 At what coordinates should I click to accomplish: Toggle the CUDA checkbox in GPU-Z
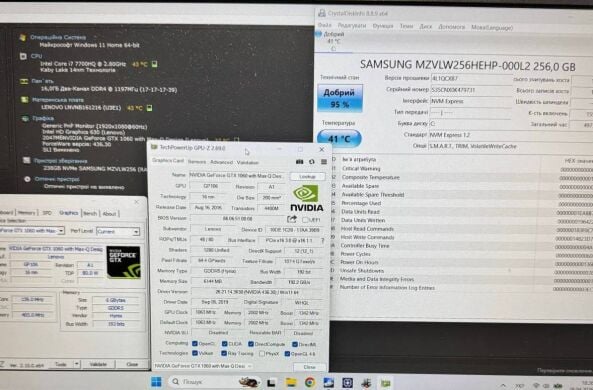click(225, 343)
